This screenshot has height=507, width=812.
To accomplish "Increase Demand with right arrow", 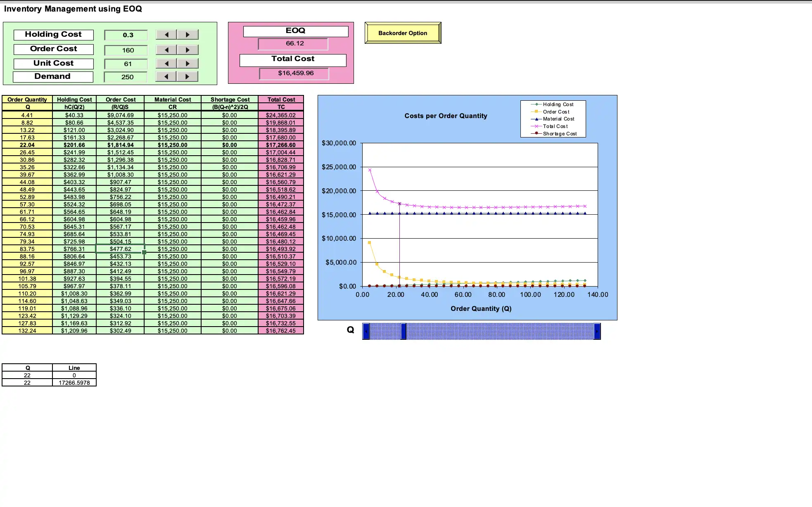I will click(188, 76).
